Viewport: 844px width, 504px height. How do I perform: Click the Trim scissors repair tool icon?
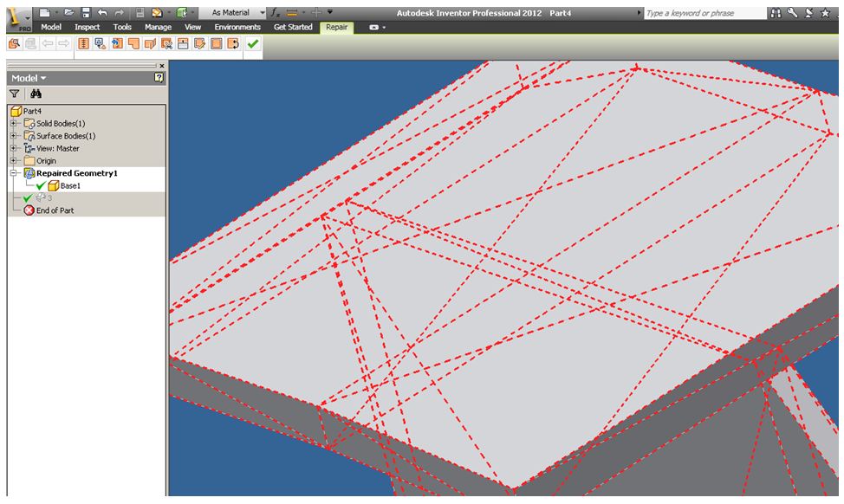coord(167,43)
